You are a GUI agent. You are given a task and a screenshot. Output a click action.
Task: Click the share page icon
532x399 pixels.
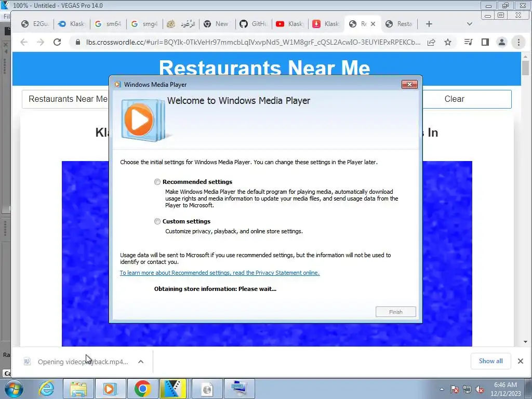[x=431, y=42]
